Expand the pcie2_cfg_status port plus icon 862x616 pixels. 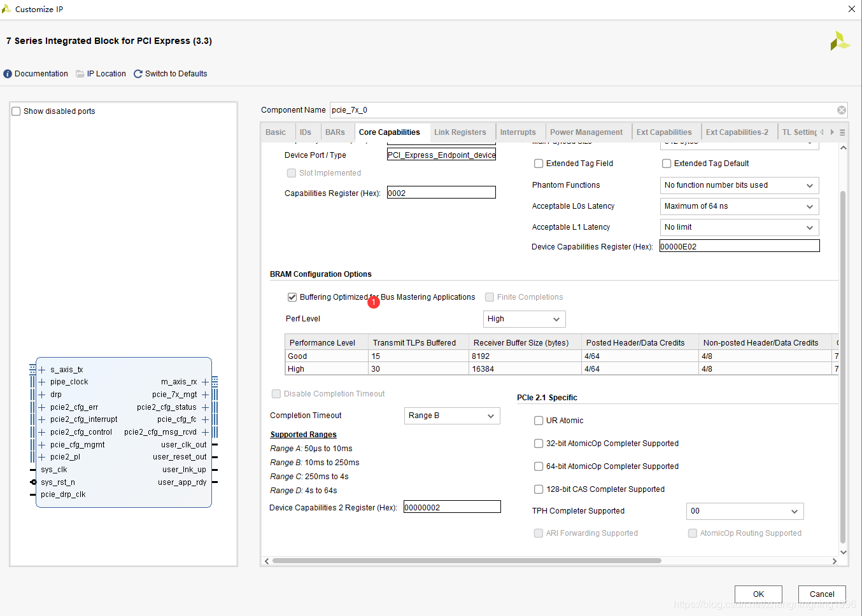205,407
